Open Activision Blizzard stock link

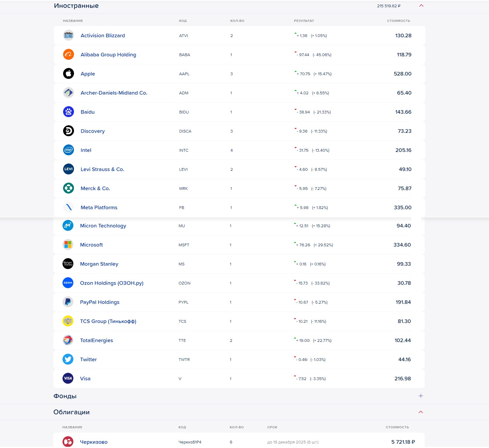[103, 35]
